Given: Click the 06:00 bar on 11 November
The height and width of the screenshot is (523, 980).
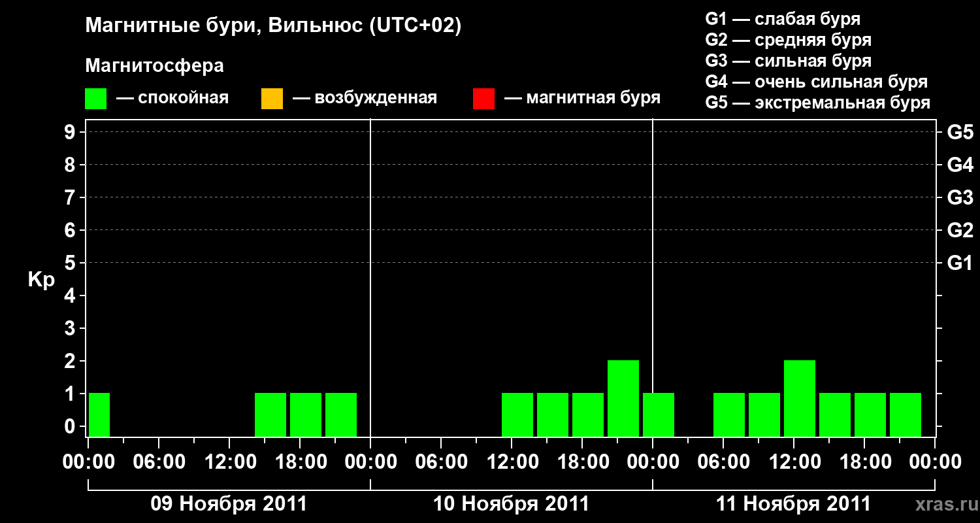Looking at the screenshot, I should coord(729,414).
